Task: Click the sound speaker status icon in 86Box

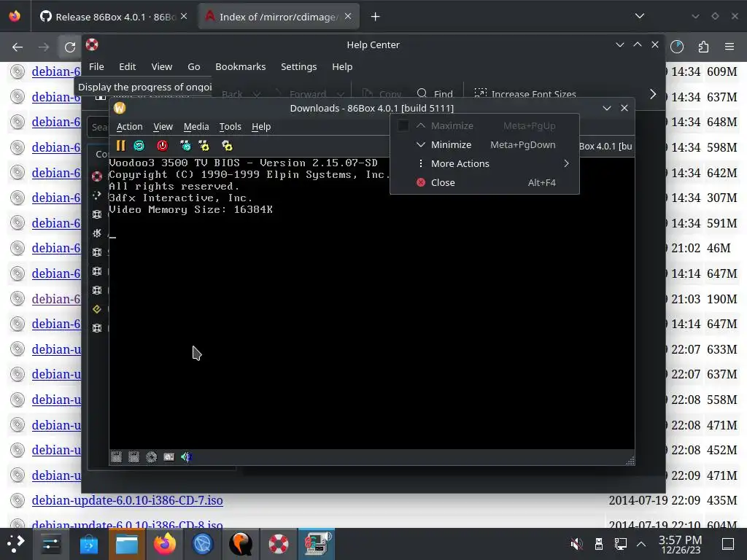Action: tap(186, 457)
